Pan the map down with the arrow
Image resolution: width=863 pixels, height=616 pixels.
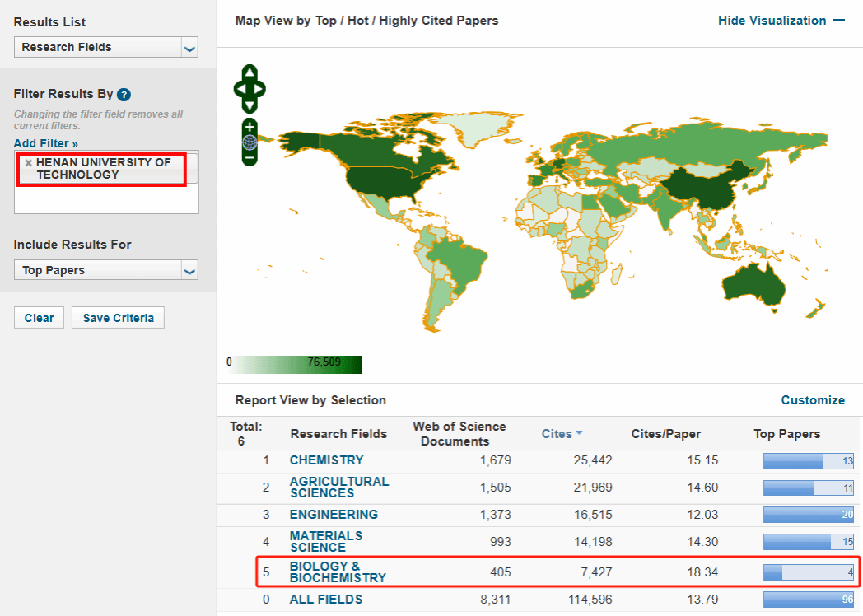click(250, 105)
